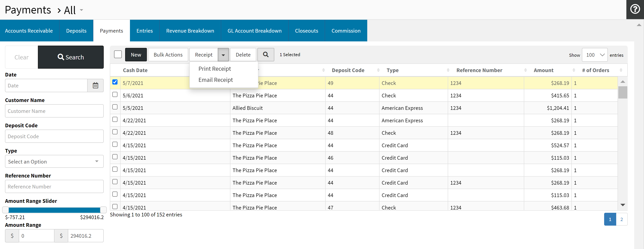Sort by Deposit Code column arrows
This screenshot has width=644, height=249.
(x=378, y=70)
